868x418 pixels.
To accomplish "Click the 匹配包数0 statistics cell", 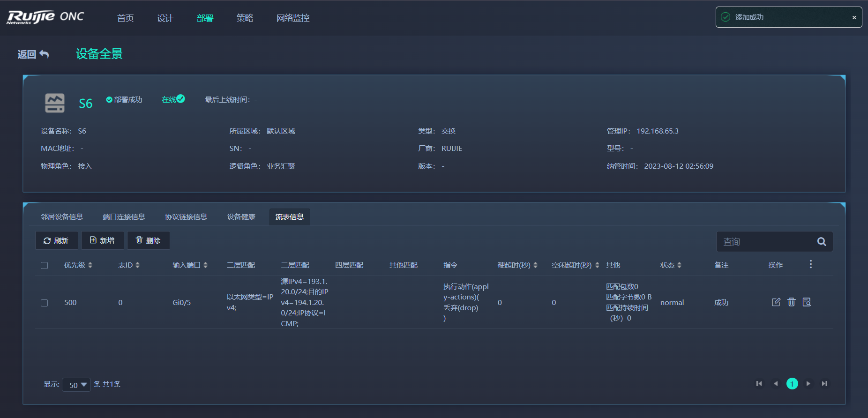I will point(629,302).
